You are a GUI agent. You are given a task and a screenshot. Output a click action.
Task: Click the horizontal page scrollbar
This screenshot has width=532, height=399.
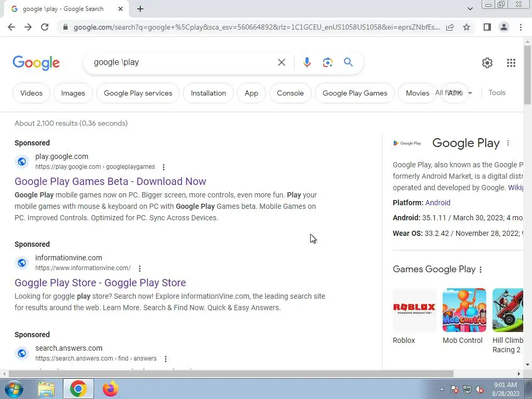[231, 374]
